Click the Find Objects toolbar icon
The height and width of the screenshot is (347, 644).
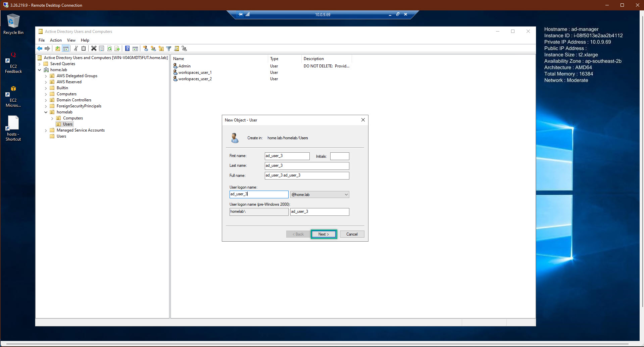[x=177, y=48]
